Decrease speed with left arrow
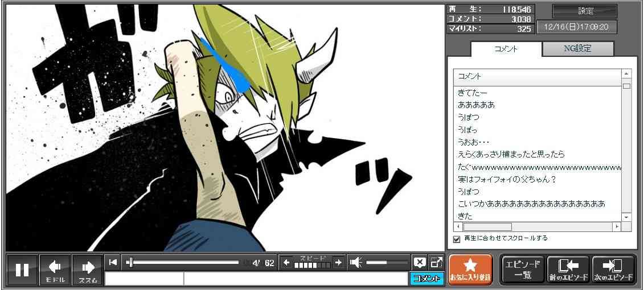The height and width of the screenshot is (290, 644). click(286, 262)
